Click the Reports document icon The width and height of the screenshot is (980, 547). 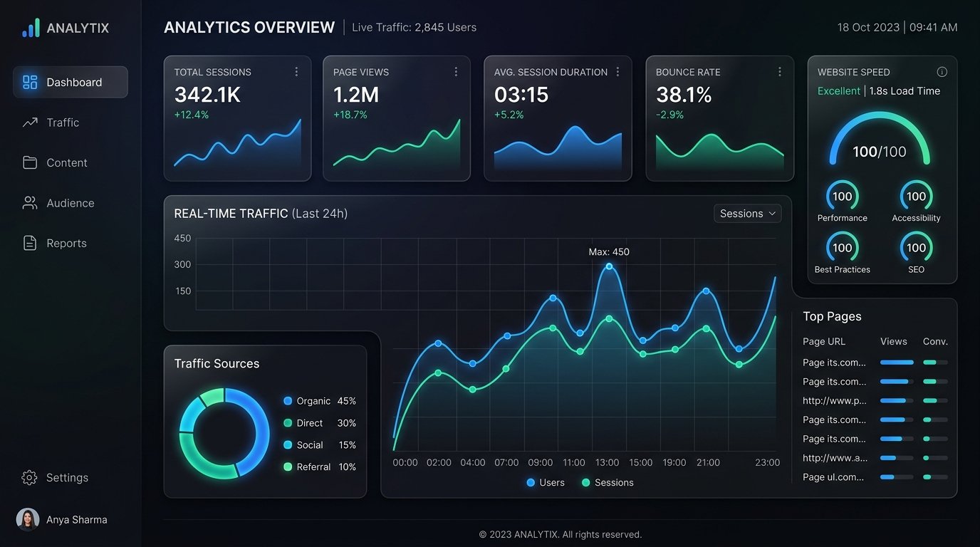coord(30,243)
